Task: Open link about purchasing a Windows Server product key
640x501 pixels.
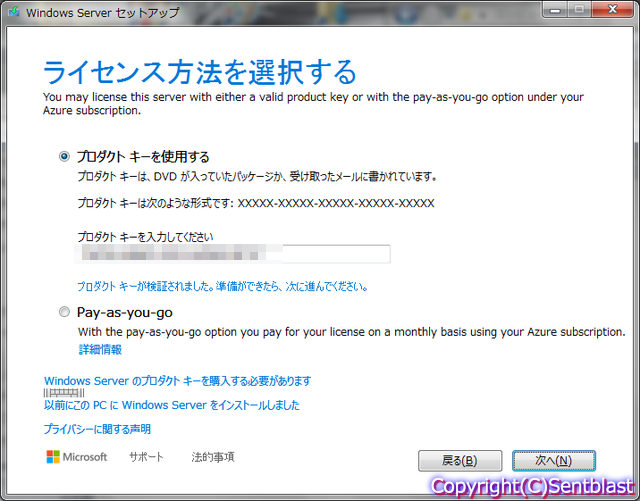Action: pyautogui.click(x=178, y=381)
